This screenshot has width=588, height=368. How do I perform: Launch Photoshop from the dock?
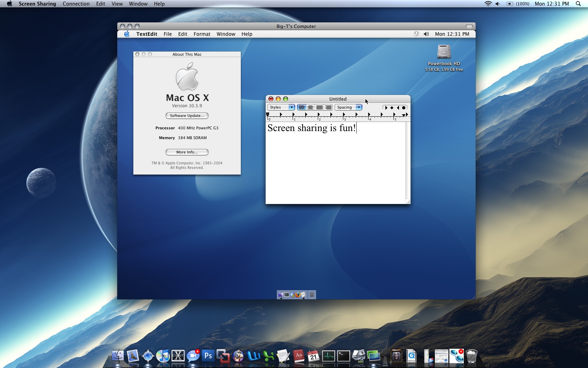[x=208, y=356]
